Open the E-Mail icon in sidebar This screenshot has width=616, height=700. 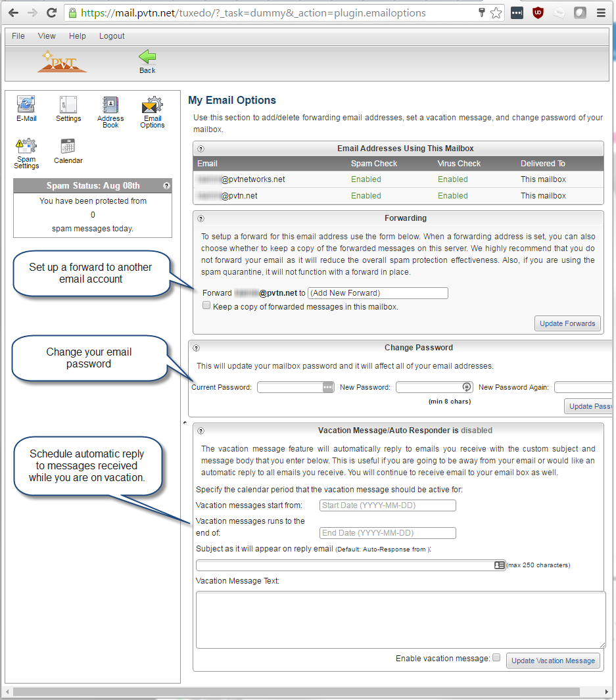[26, 108]
